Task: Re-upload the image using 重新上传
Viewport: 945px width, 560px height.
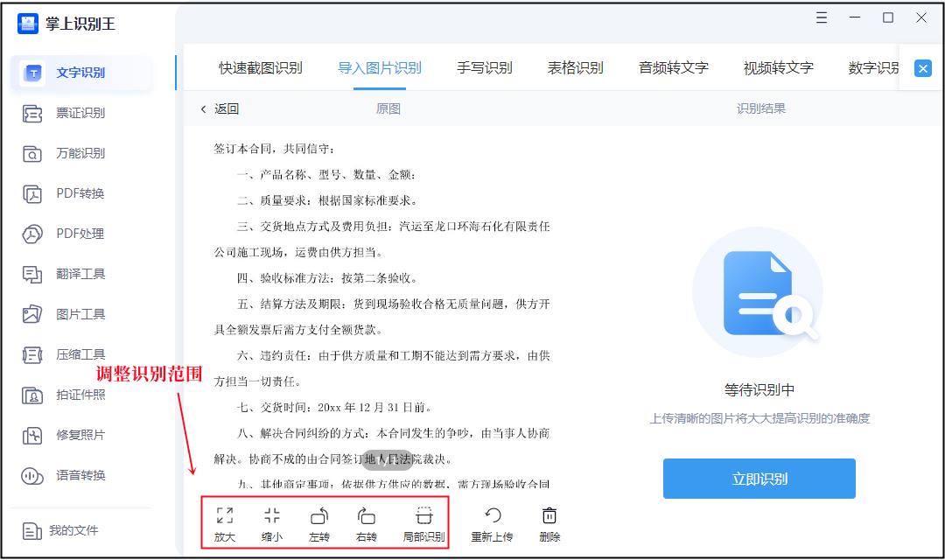Action: (x=493, y=522)
